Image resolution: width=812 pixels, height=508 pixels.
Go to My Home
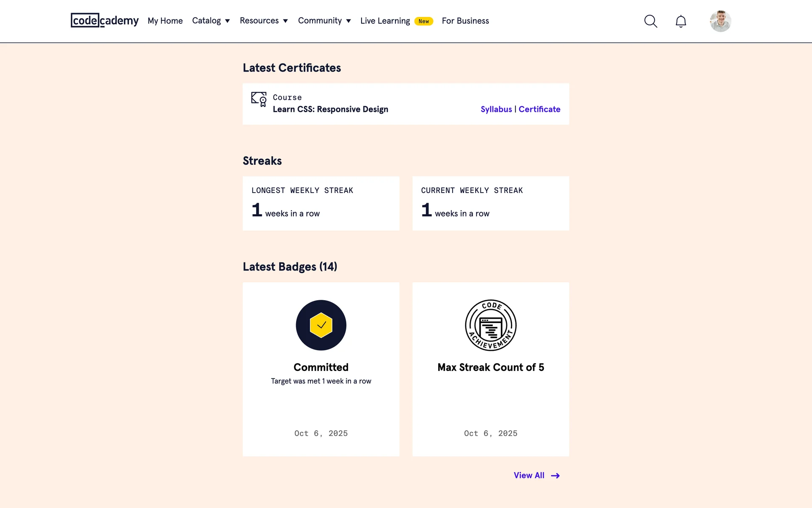click(165, 21)
